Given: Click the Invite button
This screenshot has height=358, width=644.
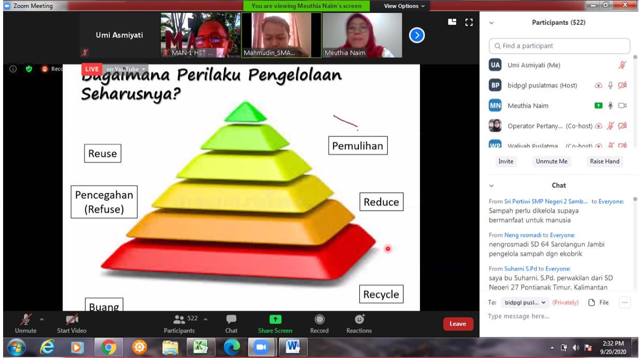Looking at the screenshot, I should click(506, 161).
